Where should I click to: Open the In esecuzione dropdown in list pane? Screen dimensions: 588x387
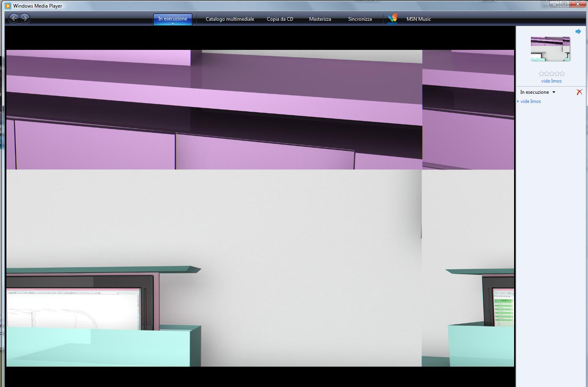coord(538,92)
